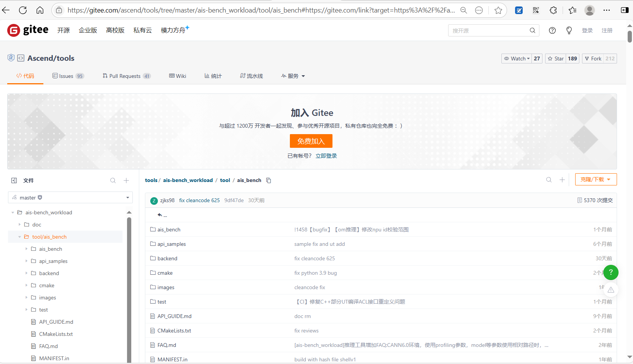Toggle the file tree sidebar panel icon

pos(14,180)
